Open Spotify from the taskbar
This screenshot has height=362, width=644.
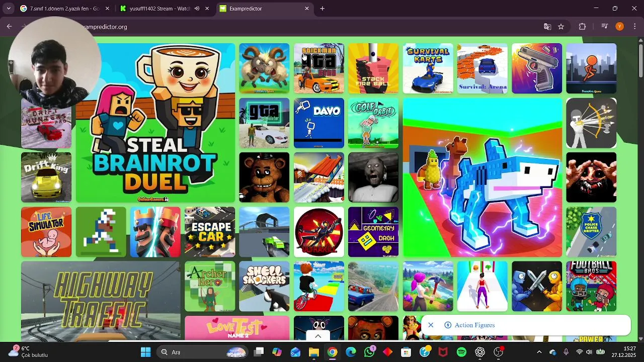point(461,352)
